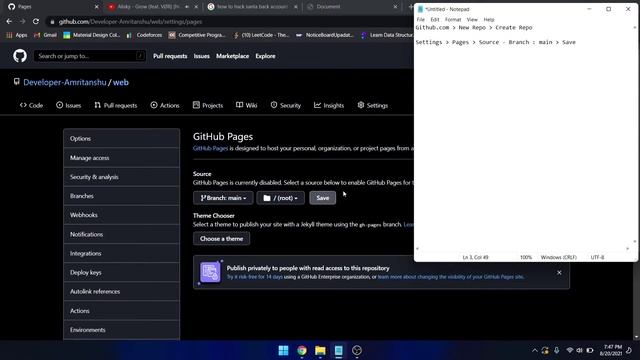
Task: Open Notepad Edit menu
Action: pos(435,20)
